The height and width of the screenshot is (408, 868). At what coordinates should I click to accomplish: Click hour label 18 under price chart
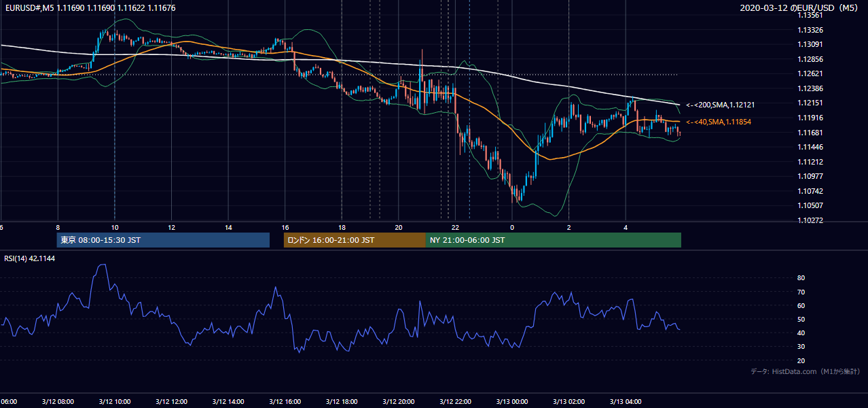point(342,228)
